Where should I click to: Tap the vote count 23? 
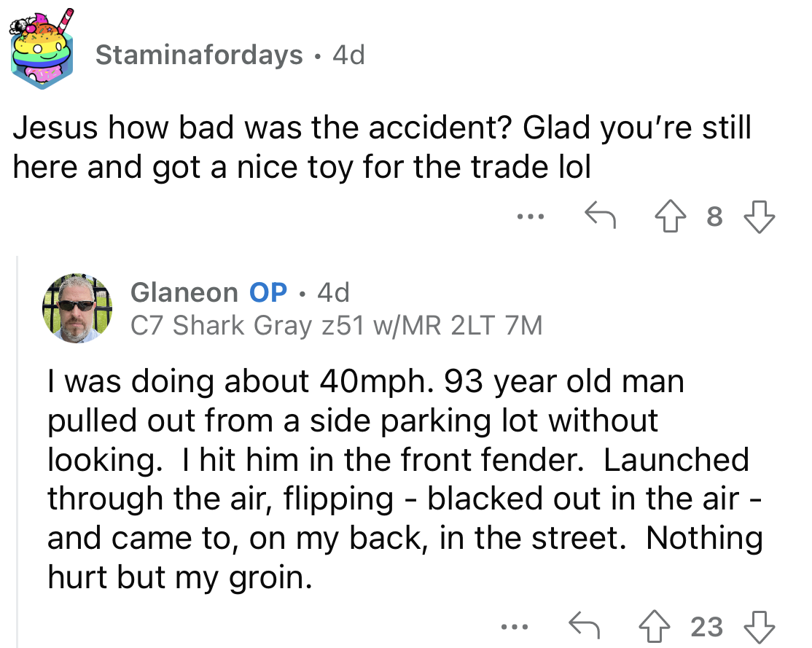pyautogui.click(x=707, y=627)
